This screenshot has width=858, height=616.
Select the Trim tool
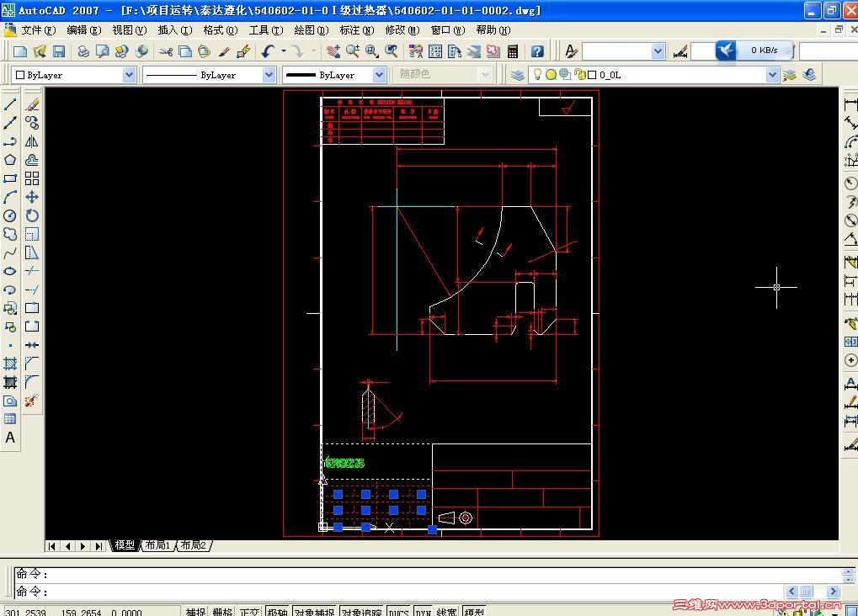point(32,271)
